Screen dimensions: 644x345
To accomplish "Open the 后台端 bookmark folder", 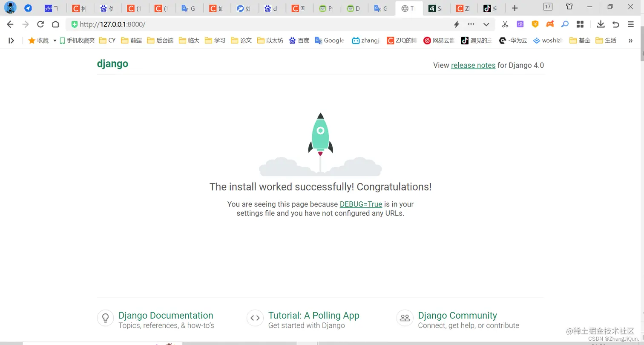I will 160,41.
